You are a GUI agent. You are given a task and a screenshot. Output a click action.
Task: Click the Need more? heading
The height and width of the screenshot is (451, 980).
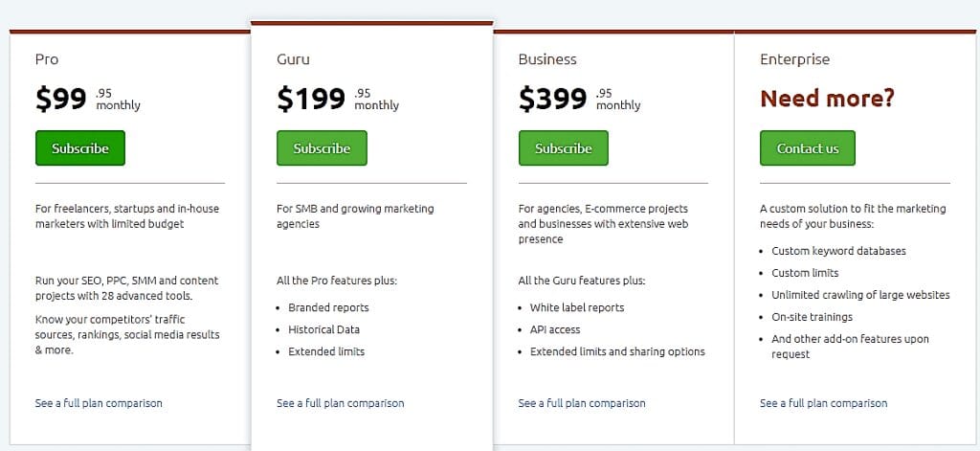point(827,98)
